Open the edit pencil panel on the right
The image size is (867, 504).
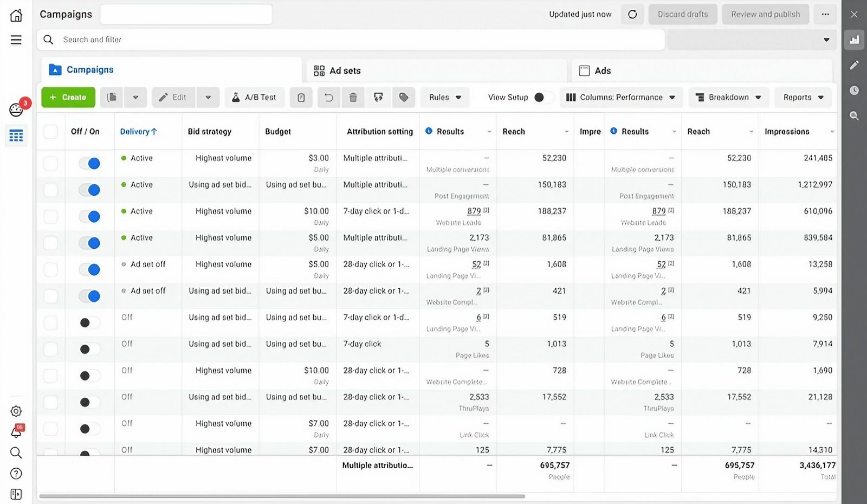click(x=854, y=64)
